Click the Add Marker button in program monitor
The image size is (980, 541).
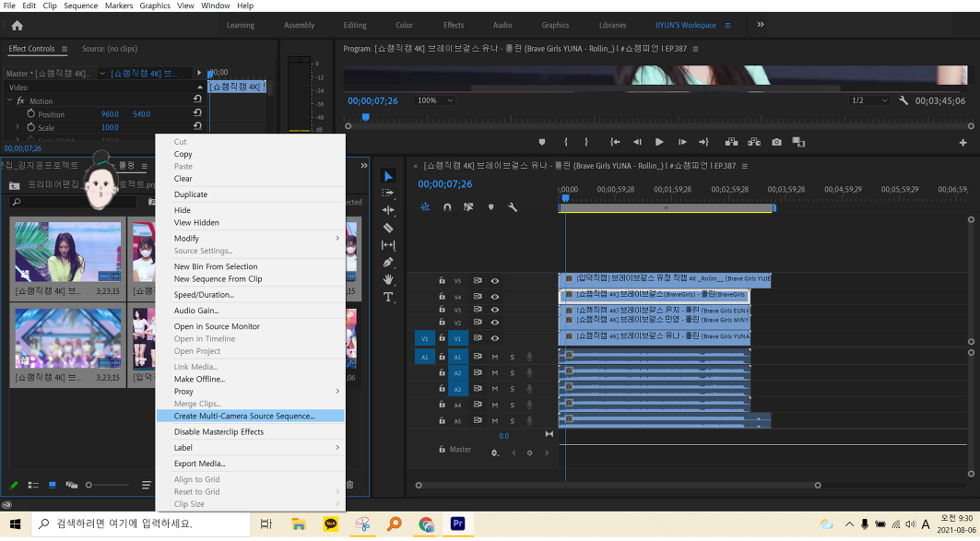click(542, 142)
